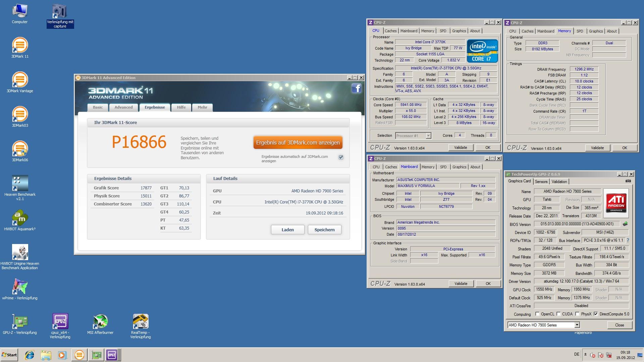Click Validate in CPU-Z CPU window

coord(461,147)
